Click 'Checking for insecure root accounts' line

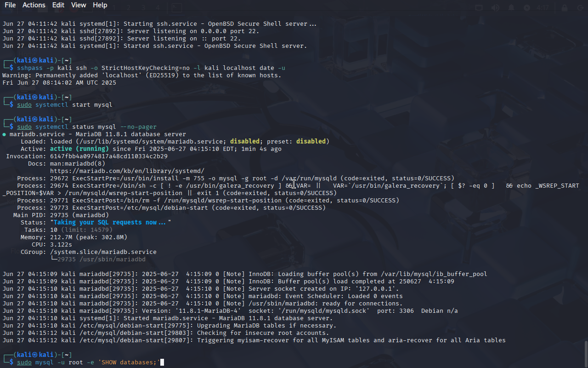tap(166, 333)
